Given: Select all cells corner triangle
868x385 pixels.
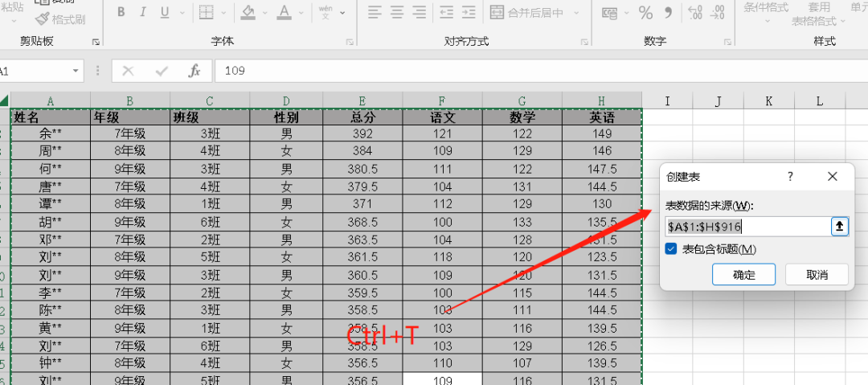Looking at the screenshot, I should tap(5, 100).
